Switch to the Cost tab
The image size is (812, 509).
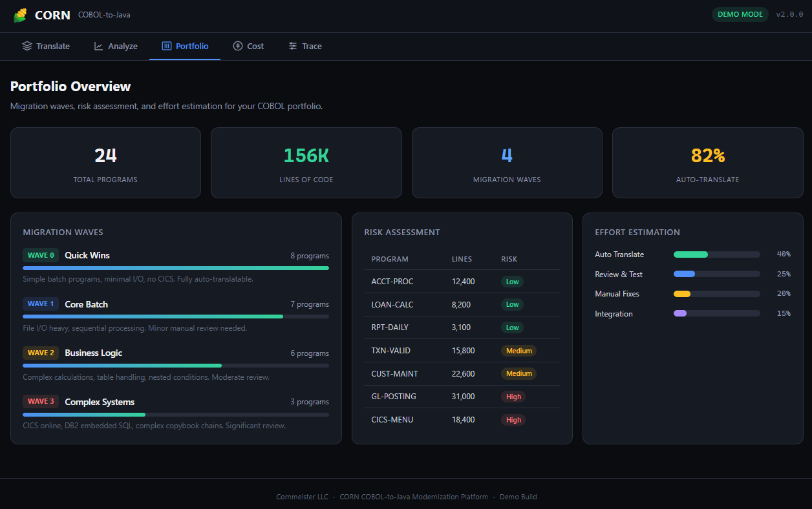pyautogui.click(x=249, y=46)
